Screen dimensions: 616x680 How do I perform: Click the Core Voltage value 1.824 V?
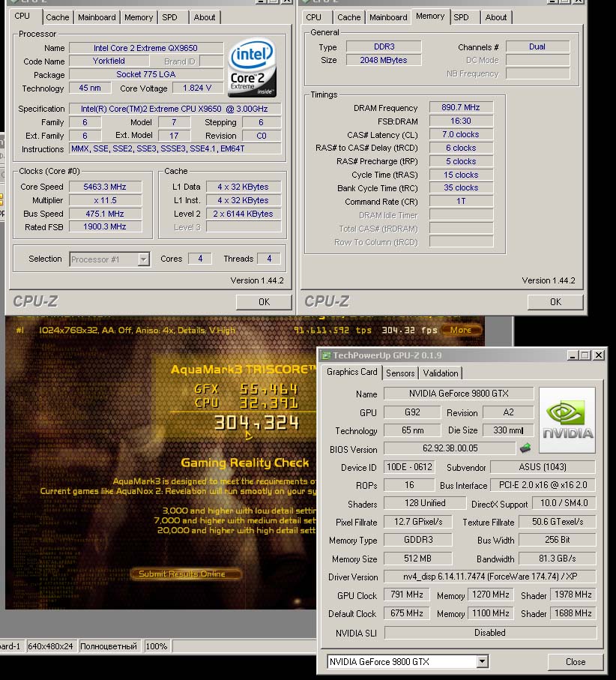click(197, 88)
